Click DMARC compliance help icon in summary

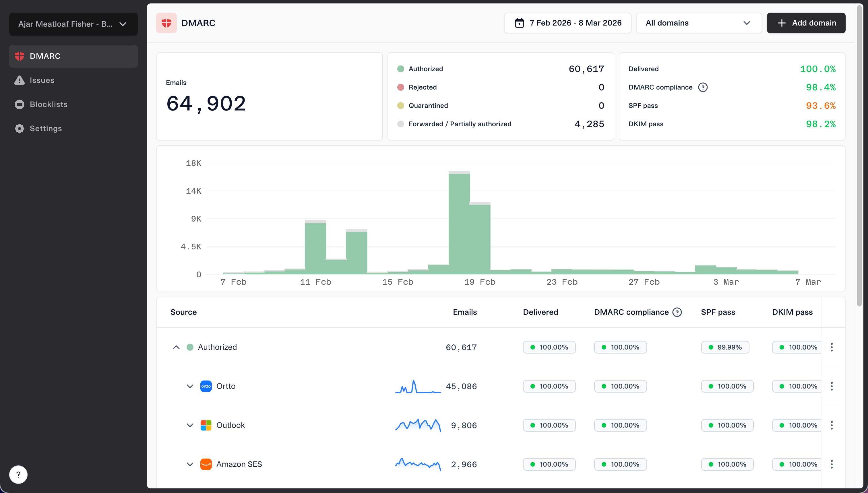point(703,87)
